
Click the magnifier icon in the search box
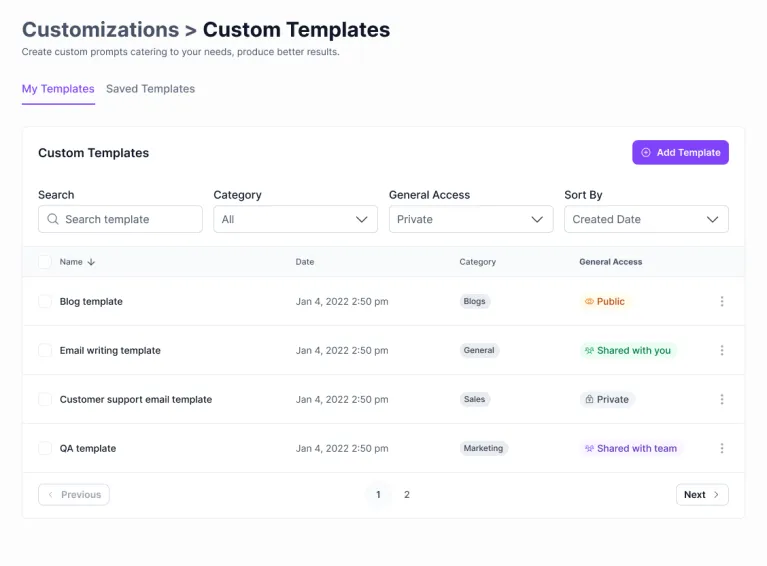tap(53, 219)
